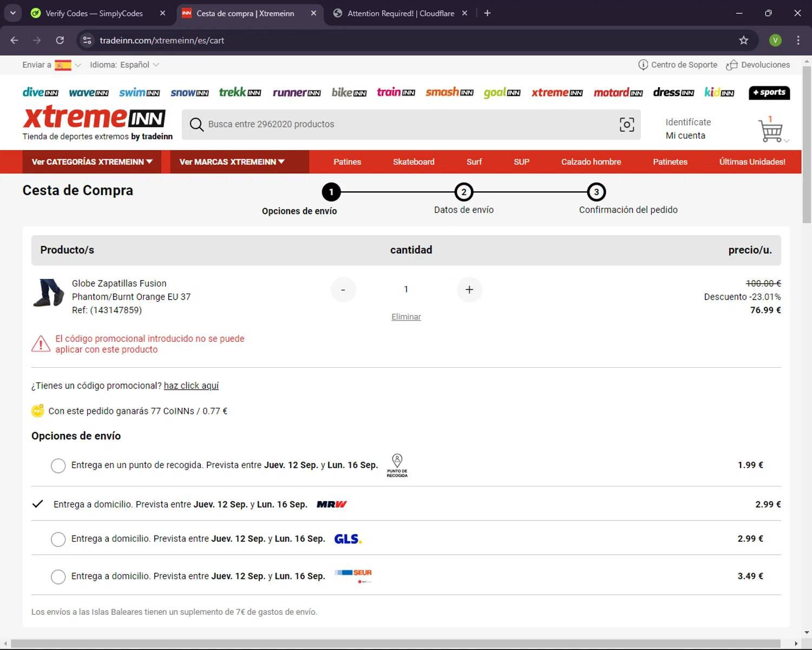The image size is (812, 650).
Task: View site information icon in address bar
Action: click(x=87, y=40)
